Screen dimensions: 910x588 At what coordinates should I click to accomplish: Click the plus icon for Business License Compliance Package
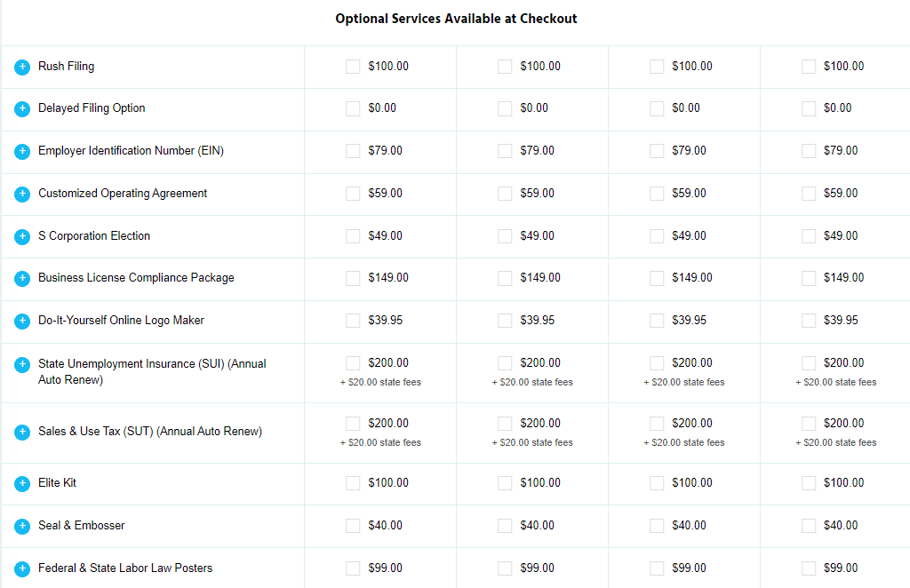coord(23,278)
